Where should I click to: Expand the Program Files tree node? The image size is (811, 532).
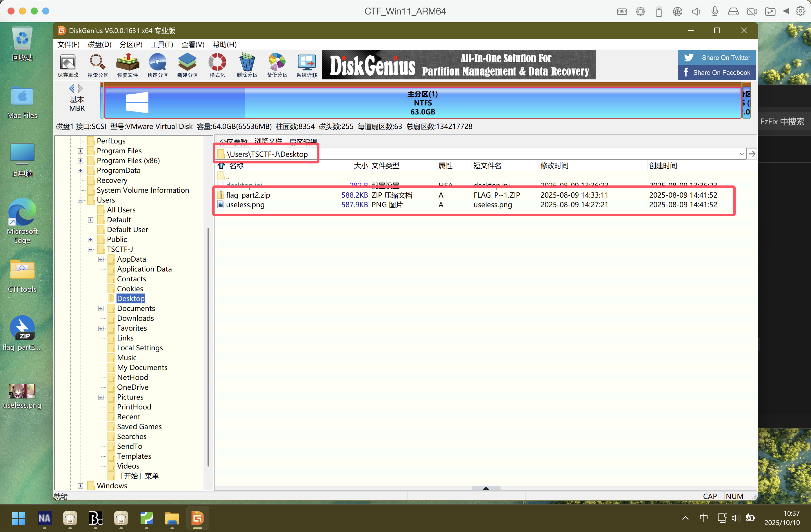[x=81, y=151]
